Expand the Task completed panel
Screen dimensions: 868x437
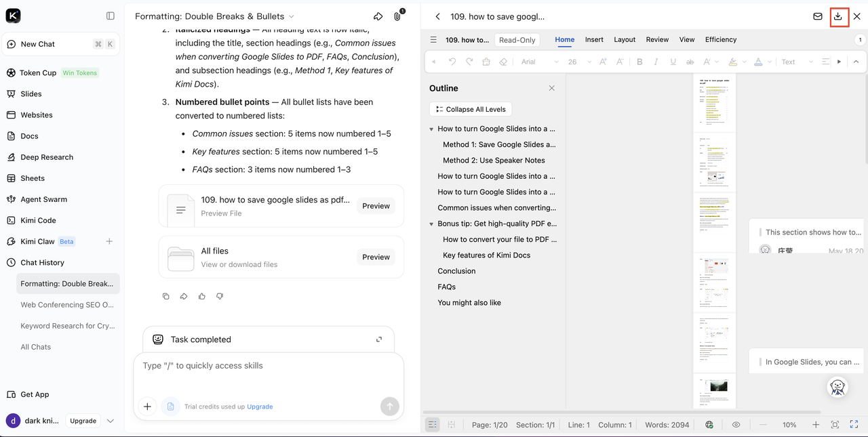[379, 339]
